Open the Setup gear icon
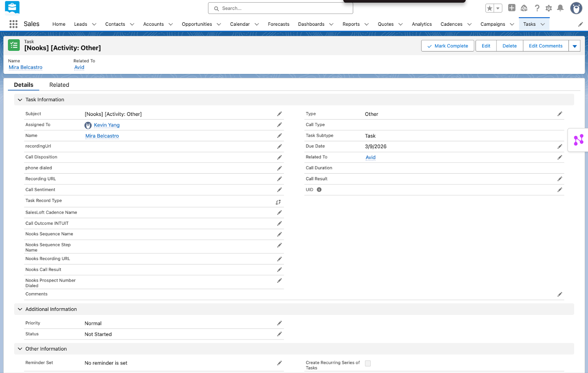This screenshot has width=588, height=373. [549, 8]
